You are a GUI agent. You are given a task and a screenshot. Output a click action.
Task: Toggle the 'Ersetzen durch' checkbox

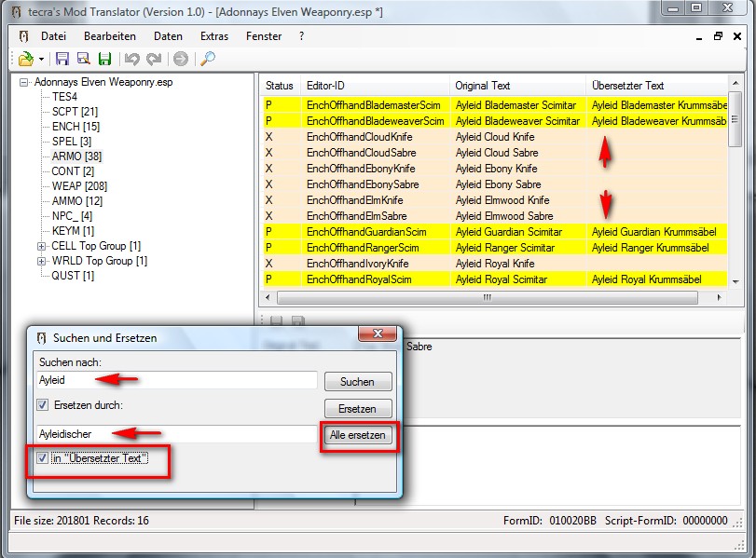pyautogui.click(x=43, y=405)
